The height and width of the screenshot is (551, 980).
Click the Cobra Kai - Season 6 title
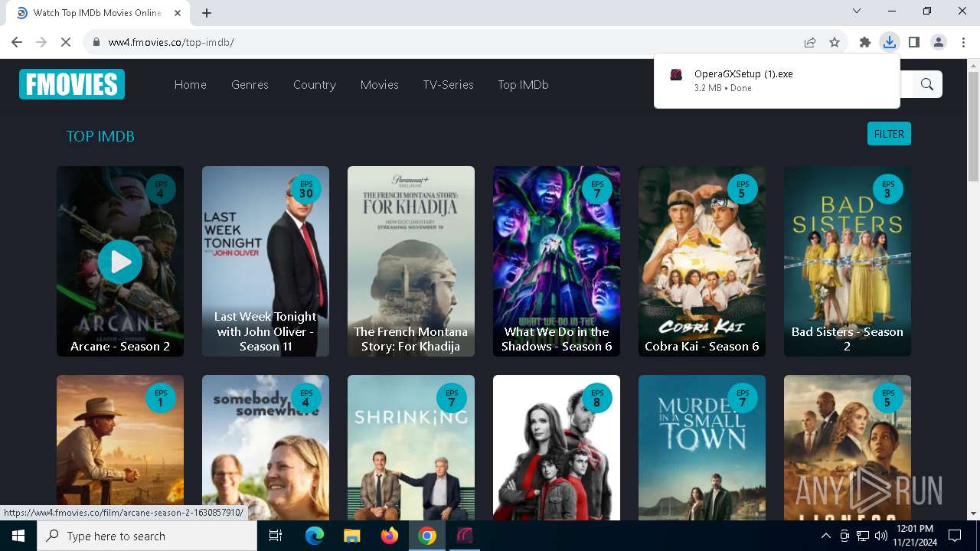(x=702, y=347)
